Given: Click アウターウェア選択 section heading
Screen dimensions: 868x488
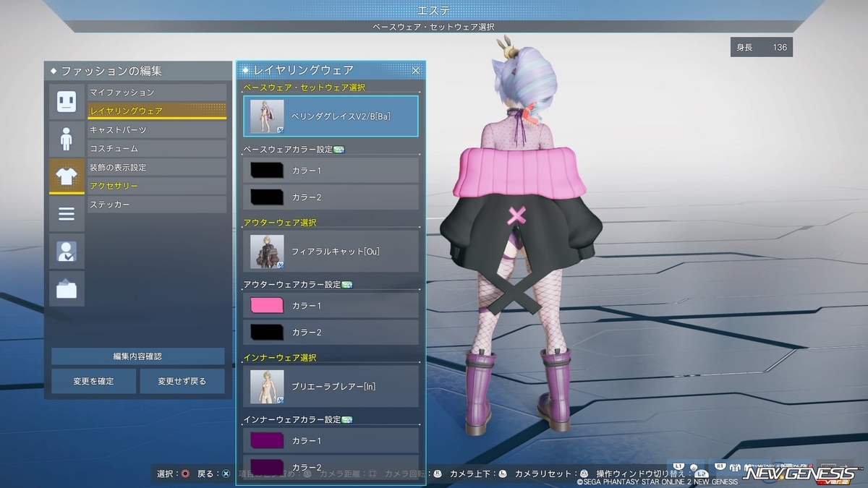Looking at the screenshot, I should click(280, 223).
